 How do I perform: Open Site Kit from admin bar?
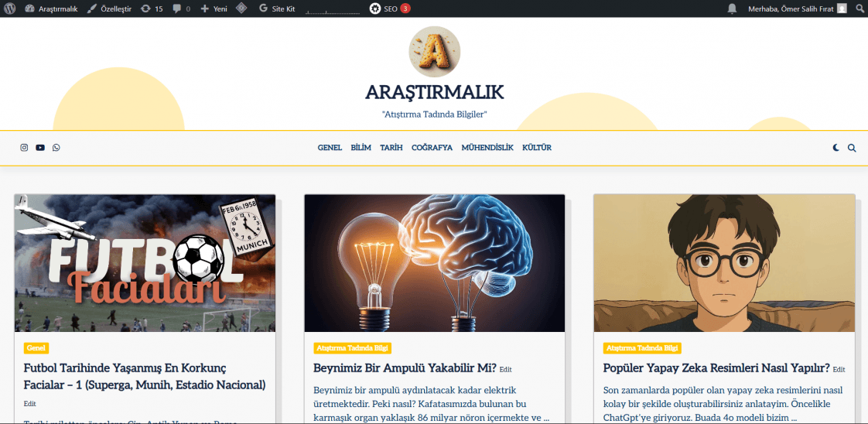click(277, 9)
